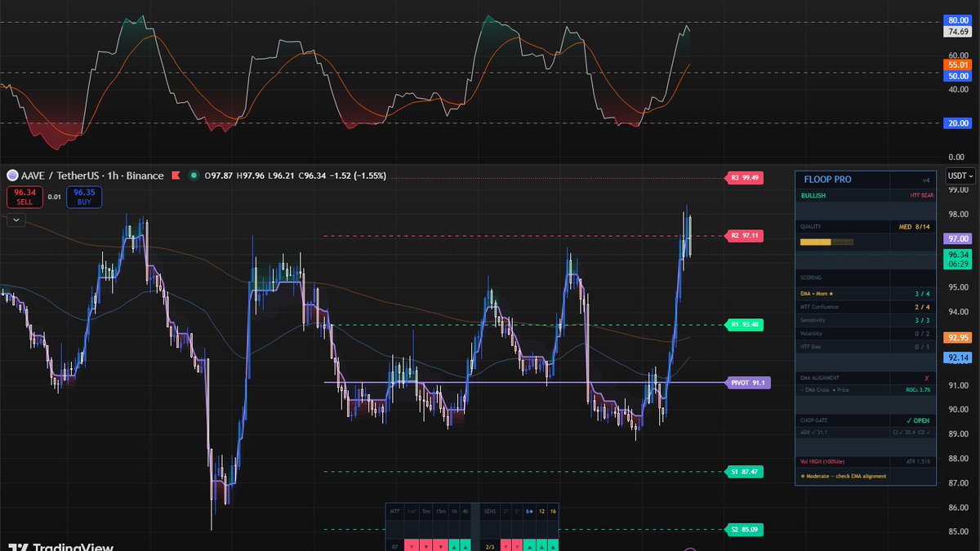Click the 74.69 oscillator value tag

pyautogui.click(x=956, y=32)
